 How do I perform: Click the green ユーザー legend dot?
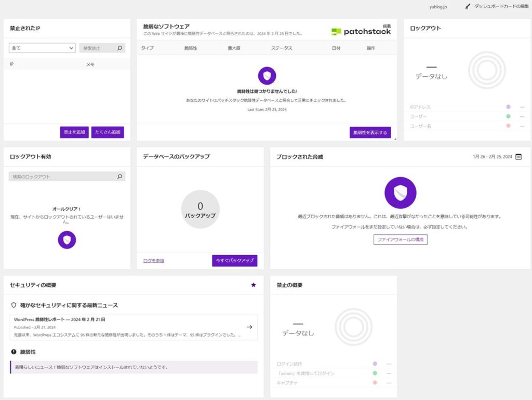pos(508,116)
